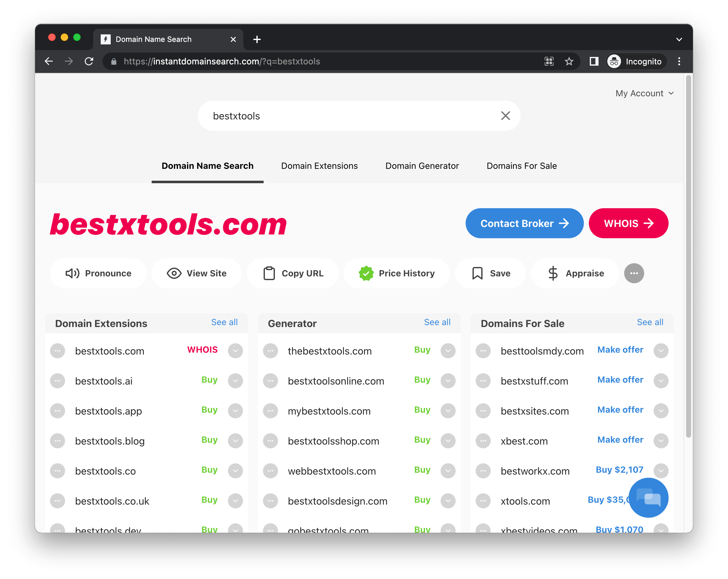Save the domain with the bookmark button
This screenshot has width=728, height=579.
tap(490, 273)
